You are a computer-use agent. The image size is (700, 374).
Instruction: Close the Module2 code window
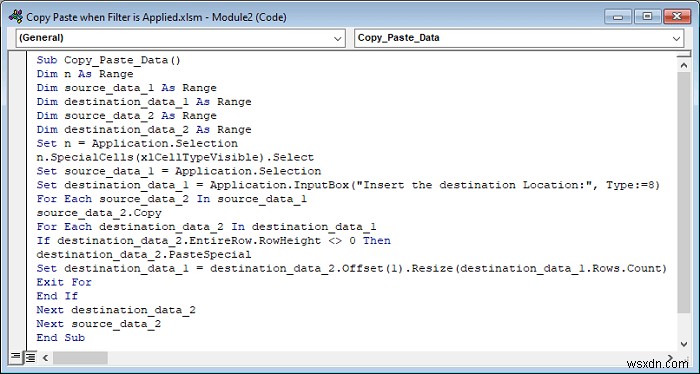[677, 17]
